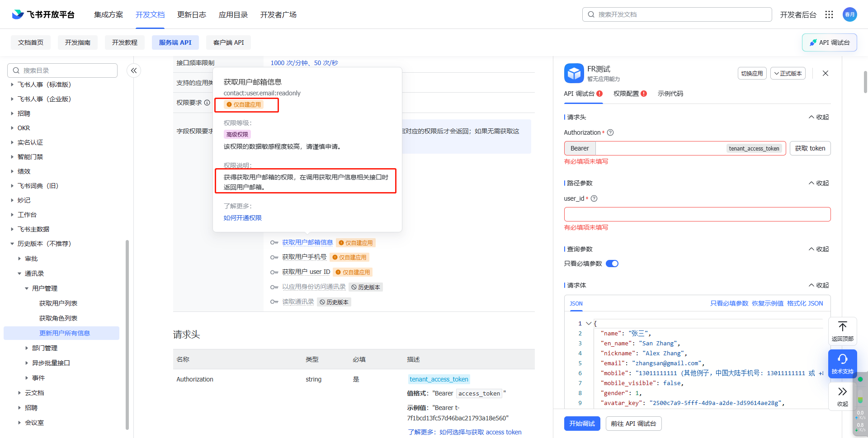
Task: Click the return-to-top arrow icon
Action: point(842,327)
